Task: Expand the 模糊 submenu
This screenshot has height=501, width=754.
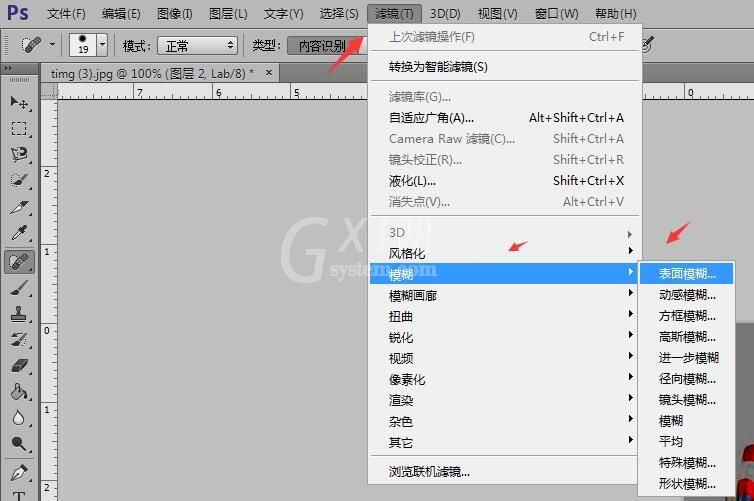Action: click(x=504, y=274)
